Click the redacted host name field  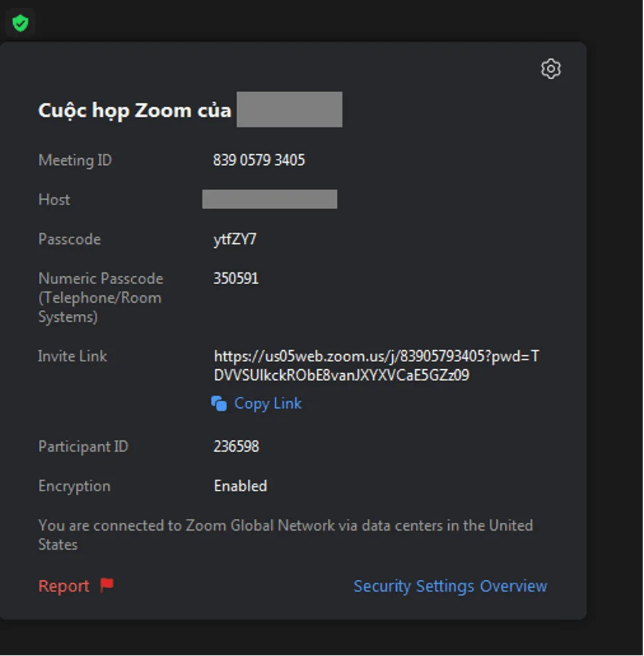[270, 199]
